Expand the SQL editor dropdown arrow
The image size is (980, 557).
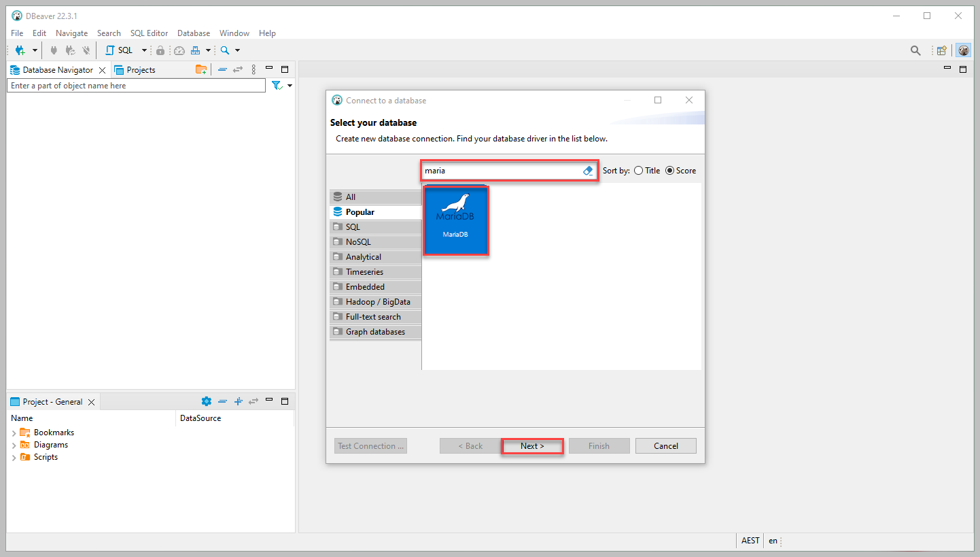tap(144, 50)
